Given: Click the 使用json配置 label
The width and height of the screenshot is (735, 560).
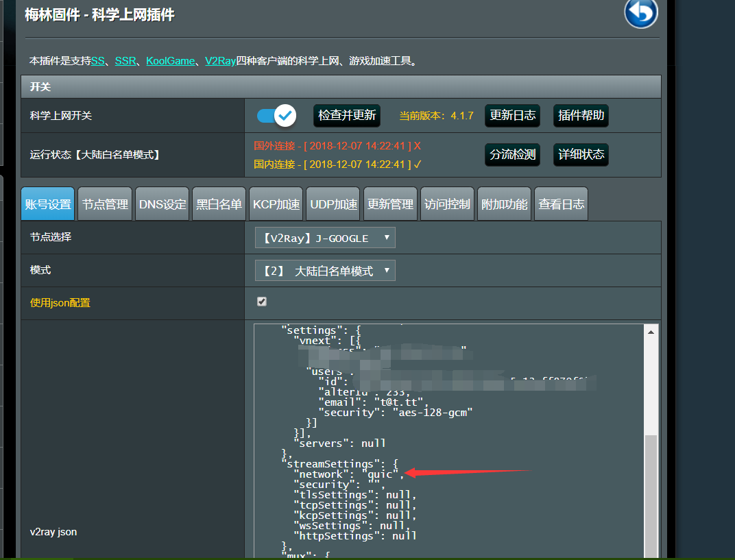Looking at the screenshot, I should 60,303.
